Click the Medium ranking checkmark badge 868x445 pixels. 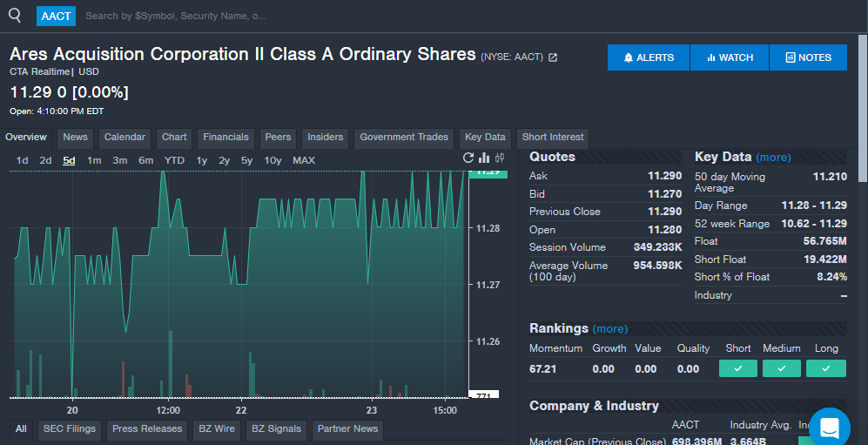pyautogui.click(x=782, y=368)
